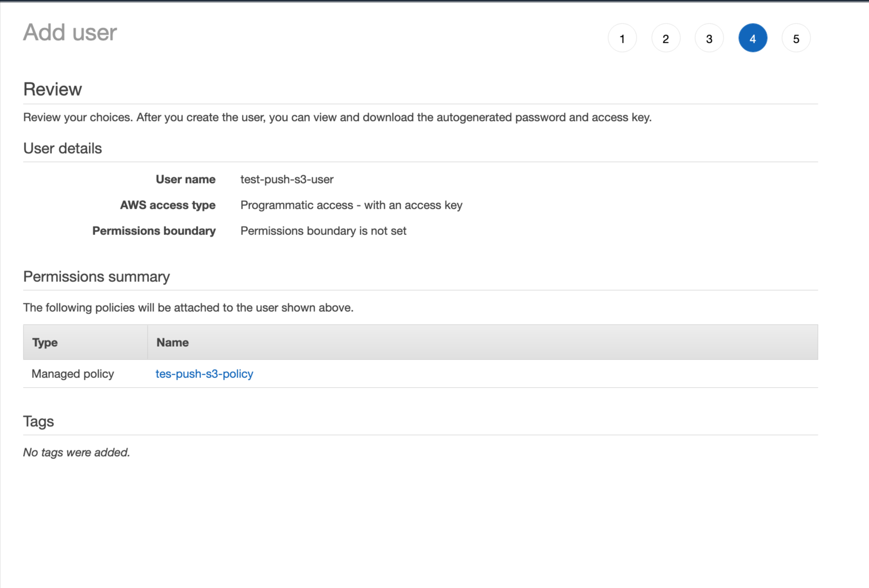The image size is (869, 588).
Task: Click the User details heading
Action: (x=63, y=148)
